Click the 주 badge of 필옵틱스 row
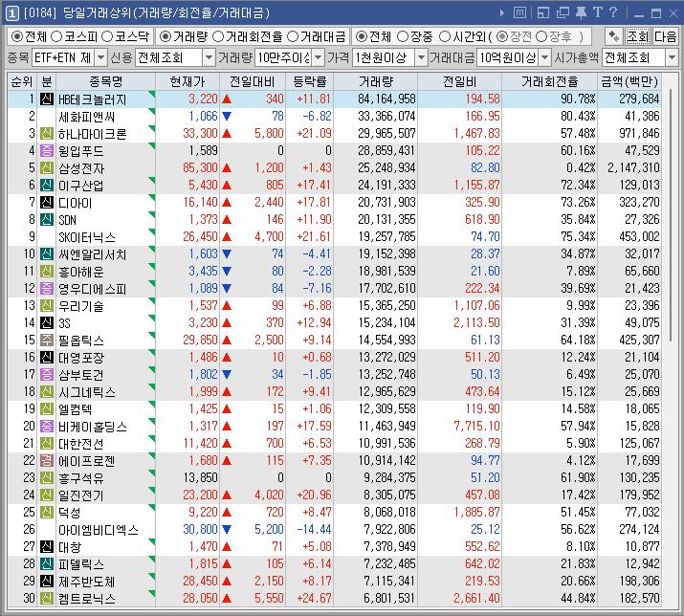Image resolution: width=684 pixels, height=616 pixels. pos(47,340)
